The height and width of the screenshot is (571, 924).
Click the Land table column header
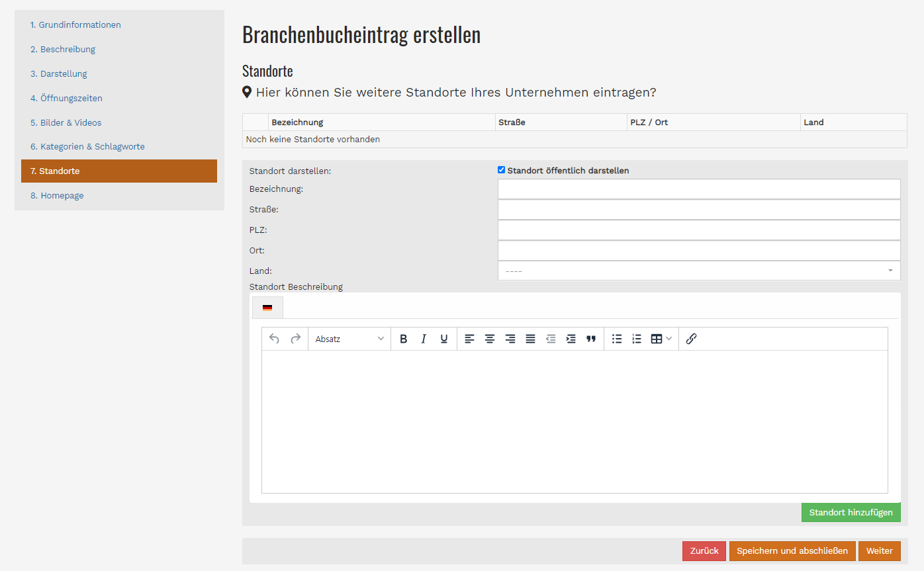coord(853,122)
